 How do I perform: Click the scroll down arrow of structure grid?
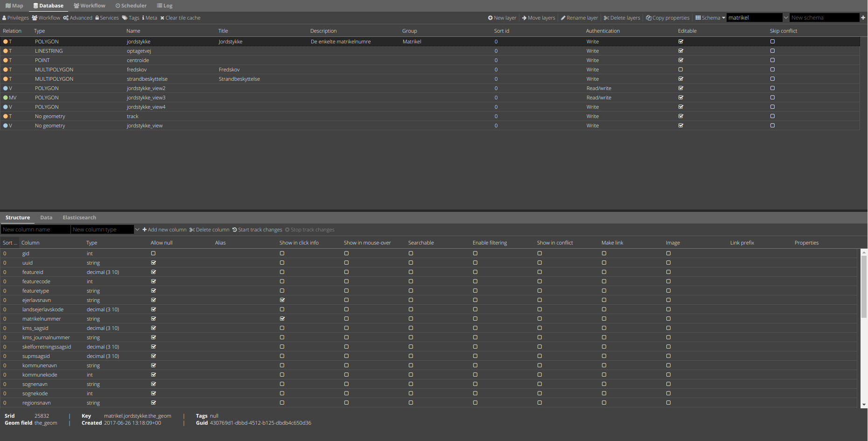pyautogui.click(x=864, y=405)
